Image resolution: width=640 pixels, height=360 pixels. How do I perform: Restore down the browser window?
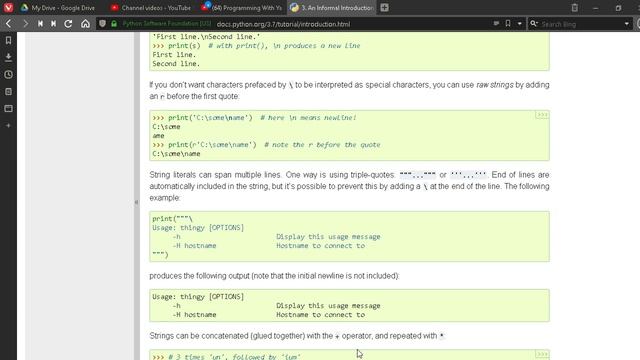(618, 8)
